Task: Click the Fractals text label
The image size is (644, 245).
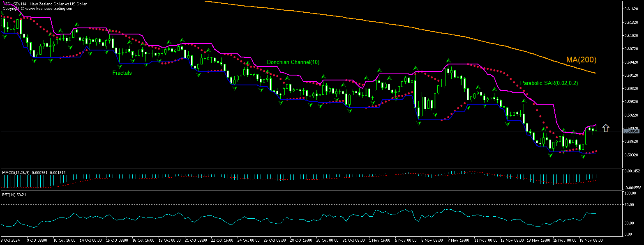Action: point(121,73)
